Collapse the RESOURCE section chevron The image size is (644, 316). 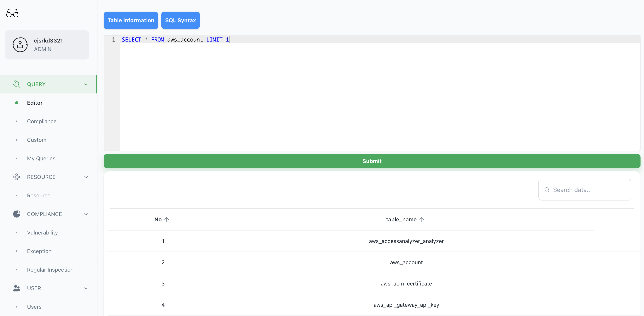[86, 177]
